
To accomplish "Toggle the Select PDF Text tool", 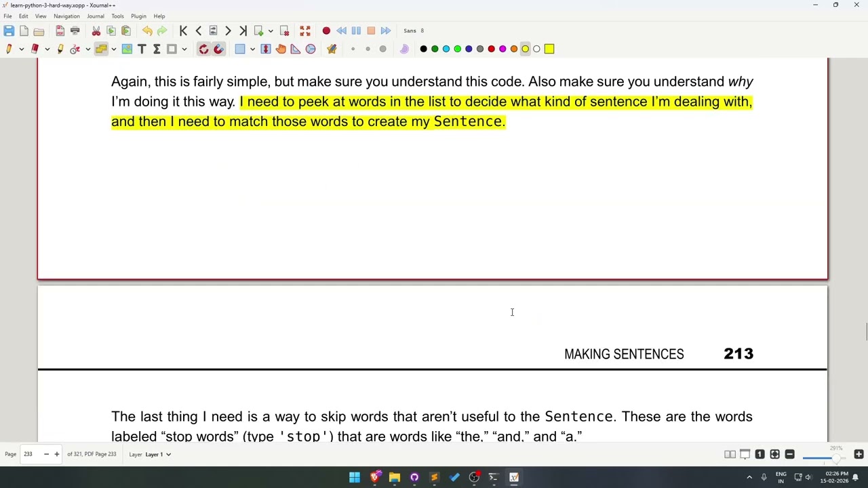I will coord(101,49).
